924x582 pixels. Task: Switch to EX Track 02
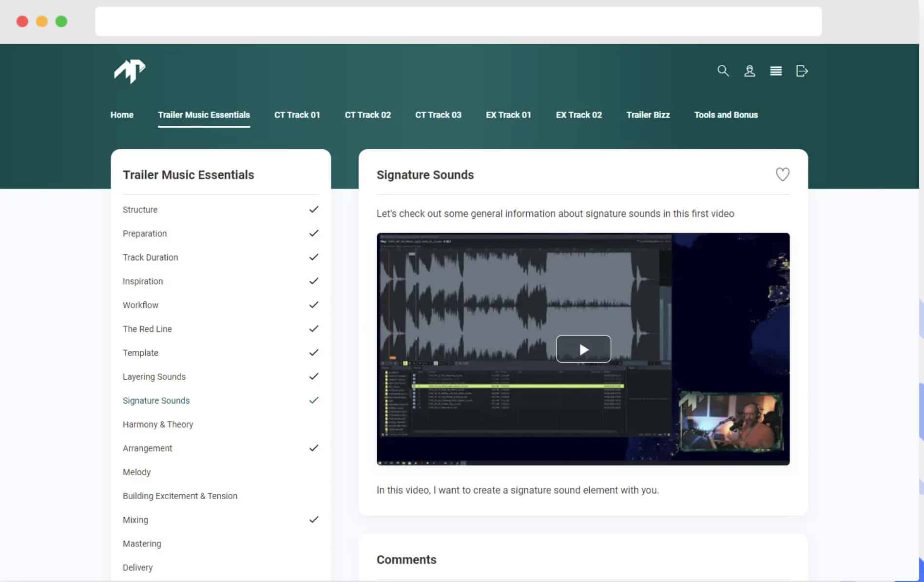tap(578, 115)
